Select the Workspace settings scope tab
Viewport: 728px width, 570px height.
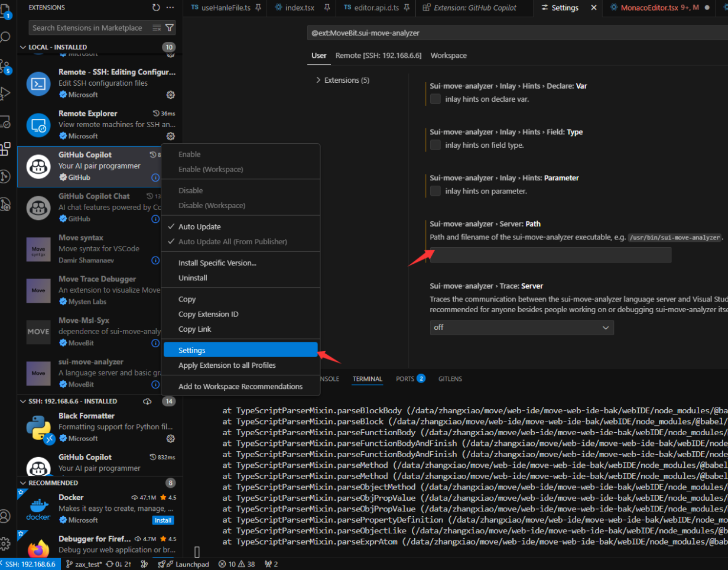[448, 56]
